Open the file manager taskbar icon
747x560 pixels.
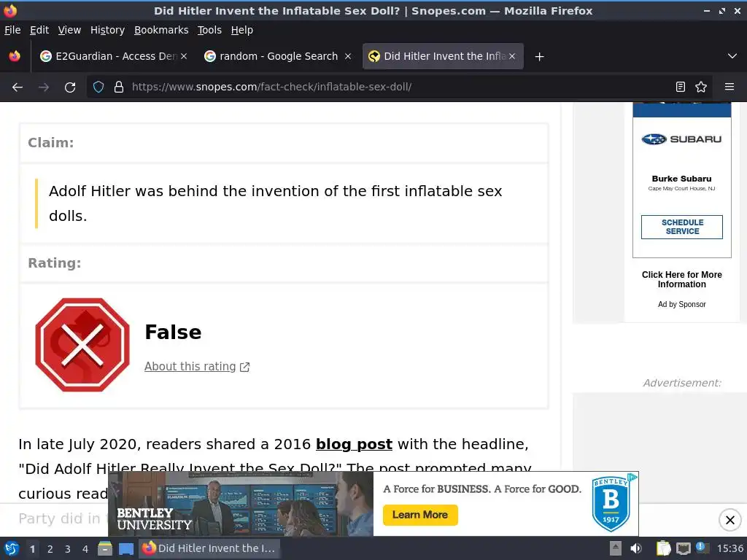(105, 548)
